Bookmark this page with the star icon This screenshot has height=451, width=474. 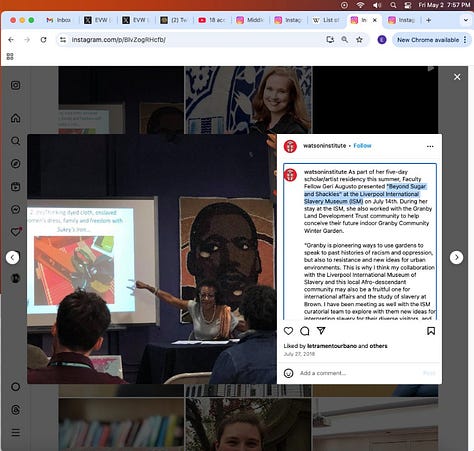(x=359, y=40)
